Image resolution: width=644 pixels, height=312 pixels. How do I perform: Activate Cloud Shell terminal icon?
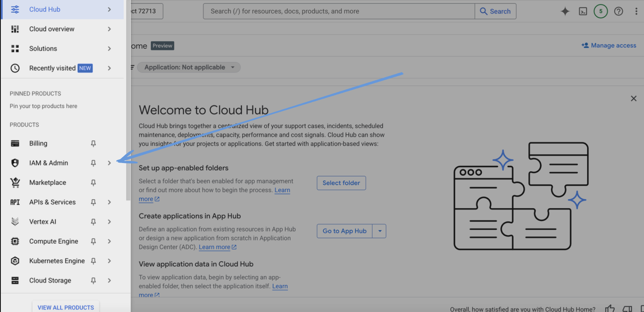[x=583, y=12]
